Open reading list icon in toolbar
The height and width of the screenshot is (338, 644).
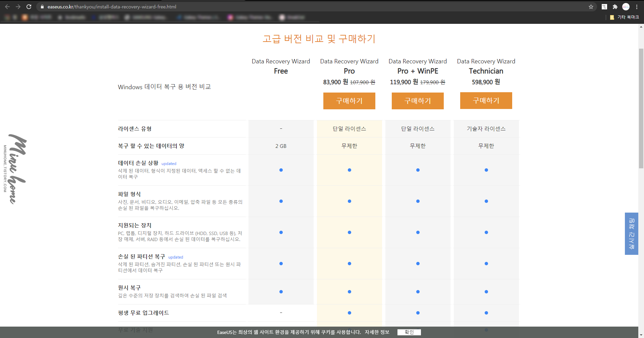(x=604, y=7)
